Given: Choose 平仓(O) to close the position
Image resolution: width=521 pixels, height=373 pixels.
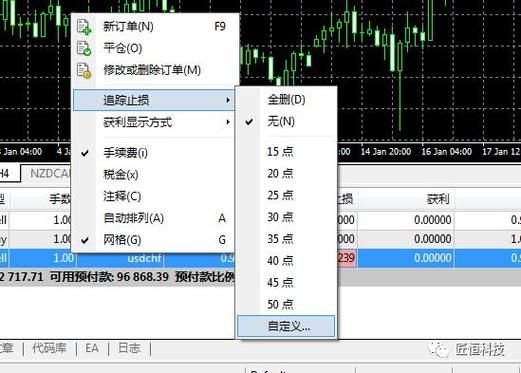Looking at the screenshot, I should coord(154,48).
